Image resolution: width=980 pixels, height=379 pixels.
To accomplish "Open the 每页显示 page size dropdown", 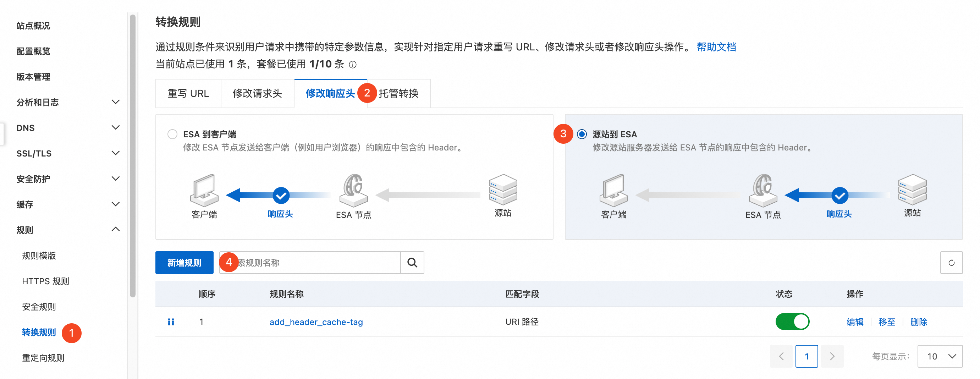I will [940, 356].
